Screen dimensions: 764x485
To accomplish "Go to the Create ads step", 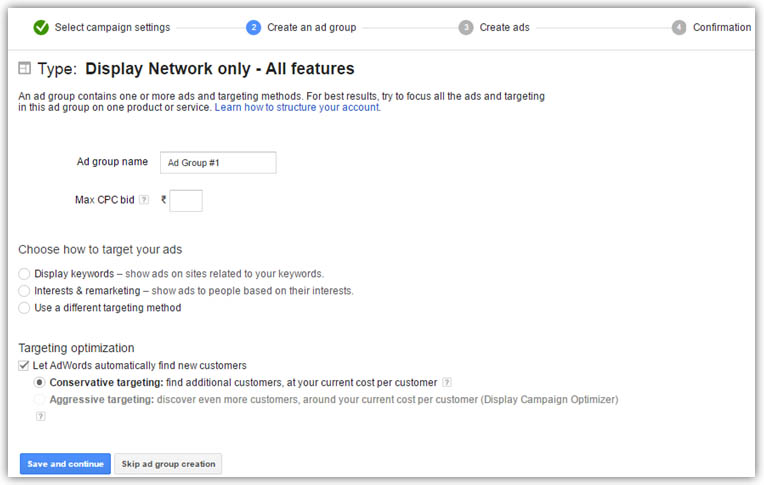I will (504, 28).
